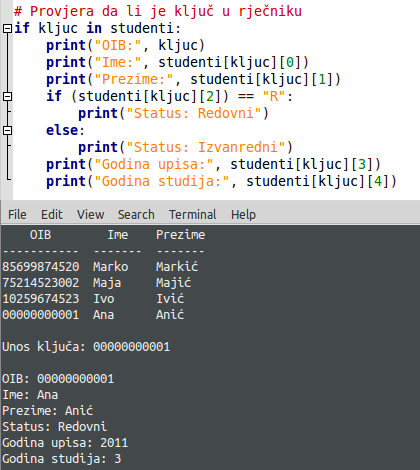
Task: Click the surname Ivić in terminal output
Action: [170, 298]
